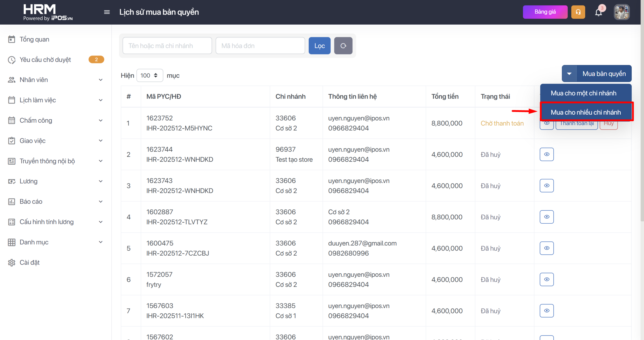644x340 pixels.
Task: View details of order 1623744 eye icon
Action: coord(546,154)
